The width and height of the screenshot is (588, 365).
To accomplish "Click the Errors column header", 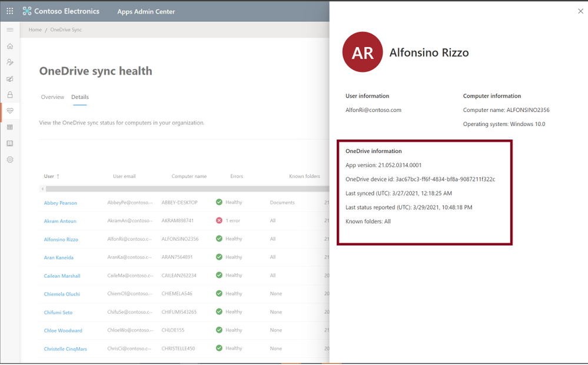I will pos(237,176).
